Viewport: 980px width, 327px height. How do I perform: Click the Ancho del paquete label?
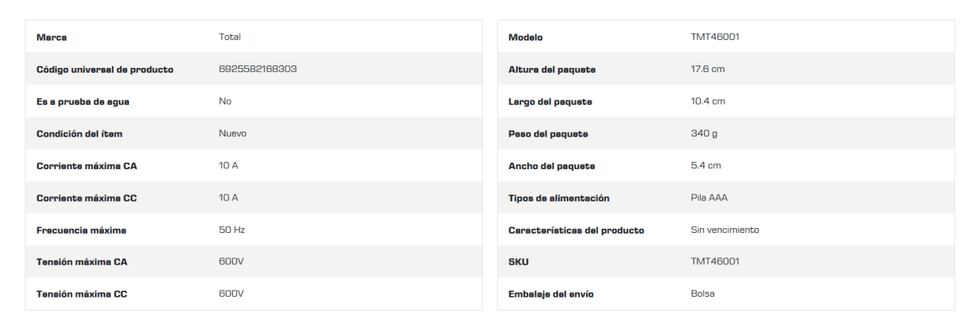[551, 166]
